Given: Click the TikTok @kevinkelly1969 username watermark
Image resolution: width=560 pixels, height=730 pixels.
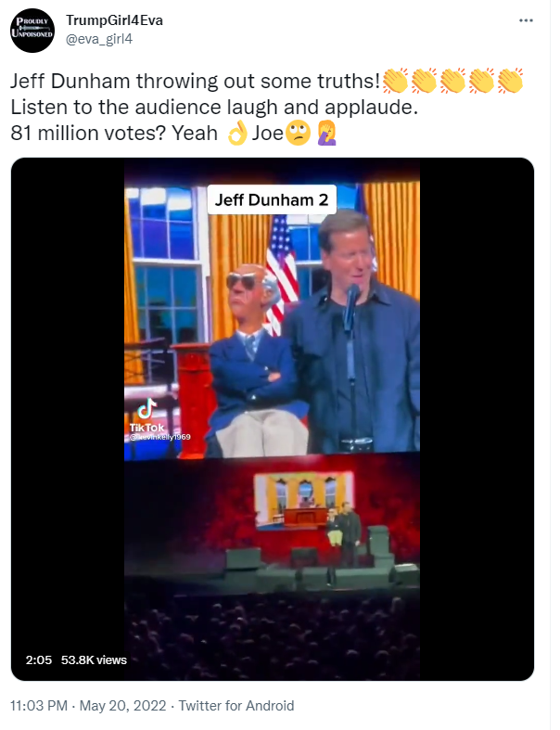Looking at the screenshot, I should (160, 437).
